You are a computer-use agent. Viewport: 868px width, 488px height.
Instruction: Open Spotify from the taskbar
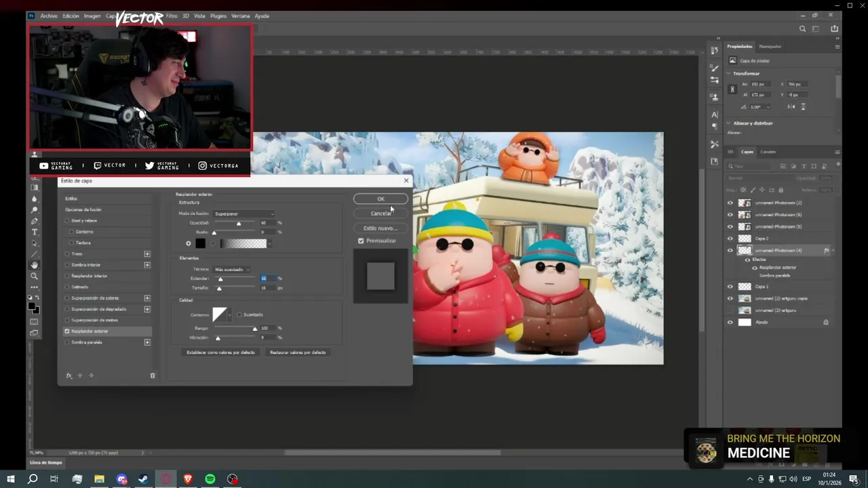(210, 479)
